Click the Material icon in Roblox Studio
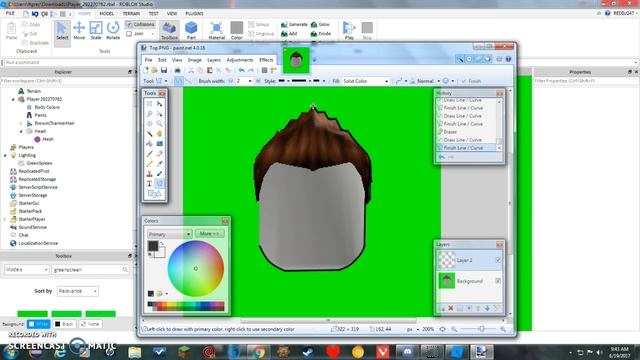Screen dimensions: 640x360 [x=216, y=31]
